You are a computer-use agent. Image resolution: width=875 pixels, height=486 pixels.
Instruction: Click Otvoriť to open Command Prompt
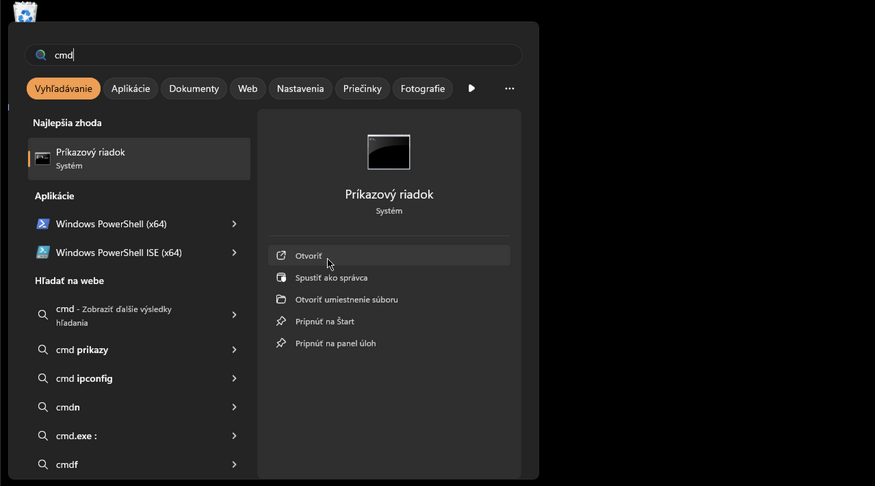[389, 256]
